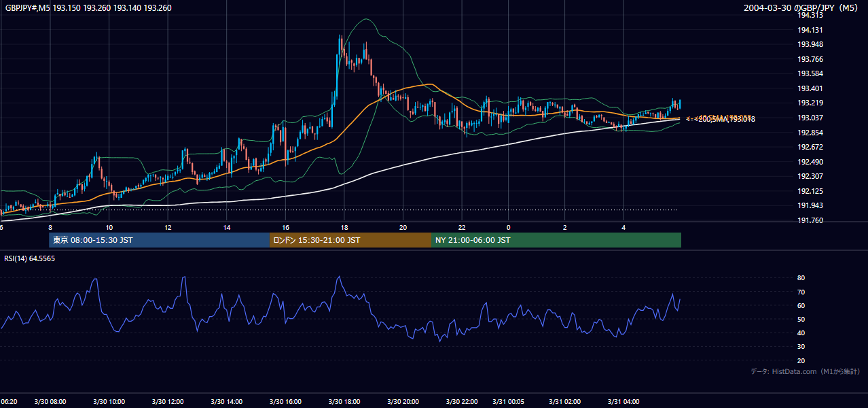This screenshot has height=408, width=868.
Task: Click price axis label 192.125
Action: point(810,191)
